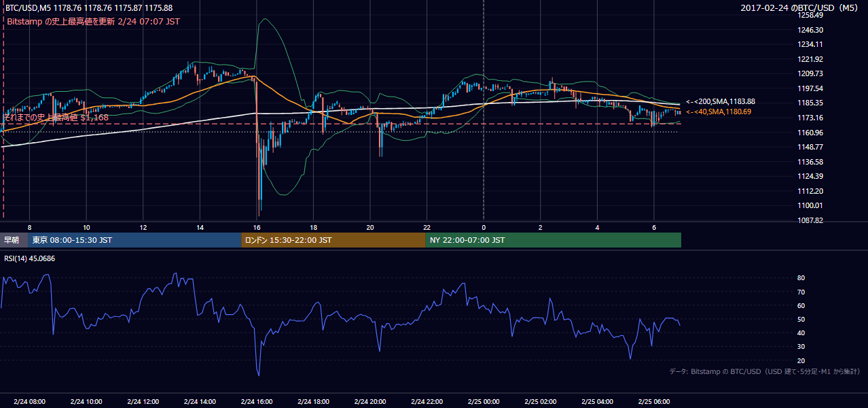This screenshot has height=408, width=868.
Task: Click price axis value 1185.35
Action: (x=810, y=103)
